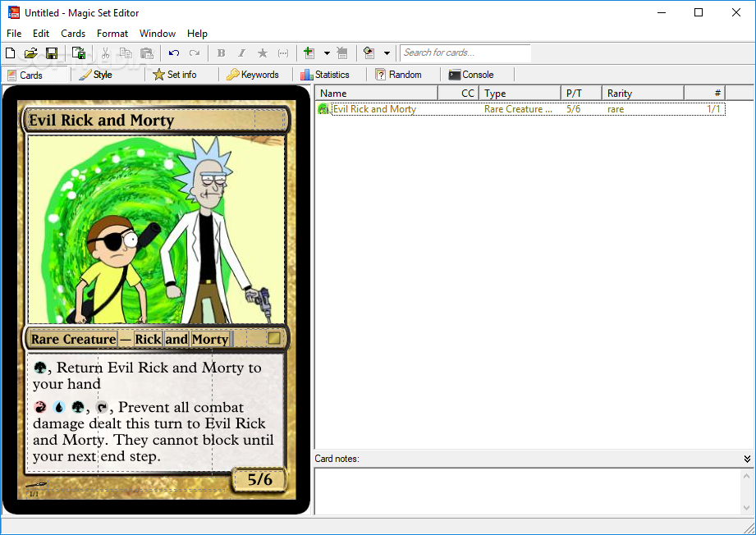Sort card list by # column header
Viewport: 756px width, 535px height.
[x=705, y=93]
